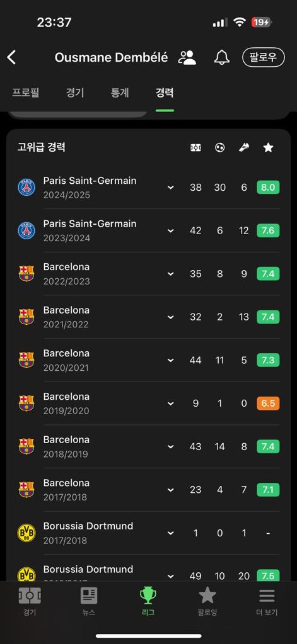The image size is (297, 644).
Task: Switch to the 프로필 tab
Action: (x=25, y=93)
